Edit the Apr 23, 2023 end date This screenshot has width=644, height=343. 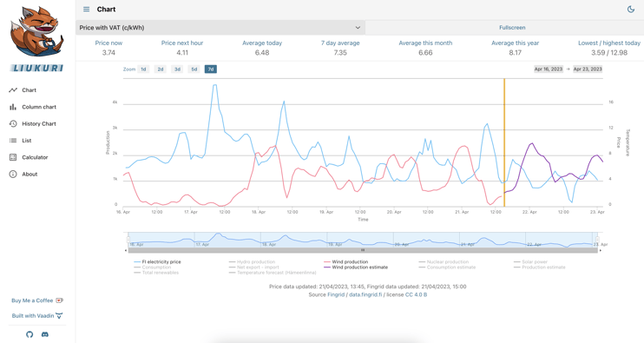point(588,69)
